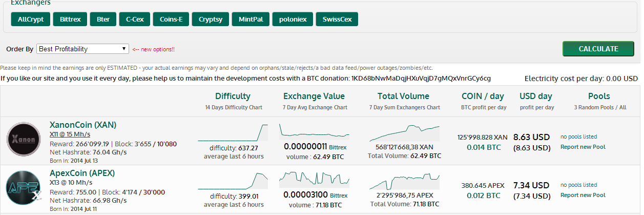
Task: Click ApexCoin Total Volume: 71.18 BTC
Action: (404, 204)
